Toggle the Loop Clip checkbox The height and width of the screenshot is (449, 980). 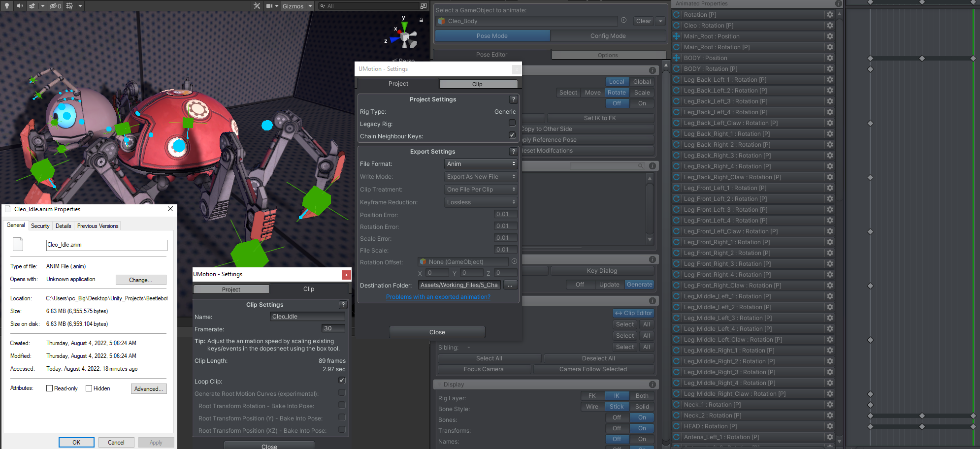[342, 380]
